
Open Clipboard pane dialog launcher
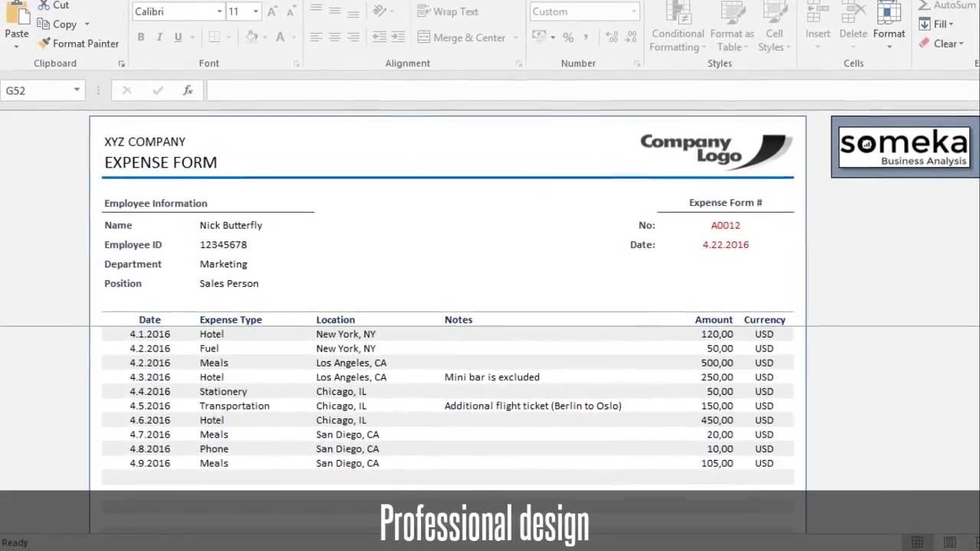(x=121, y=64)
